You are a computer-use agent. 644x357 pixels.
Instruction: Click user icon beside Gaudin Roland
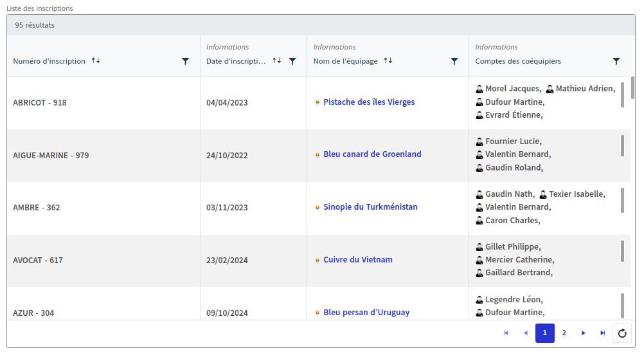(479, 168)
